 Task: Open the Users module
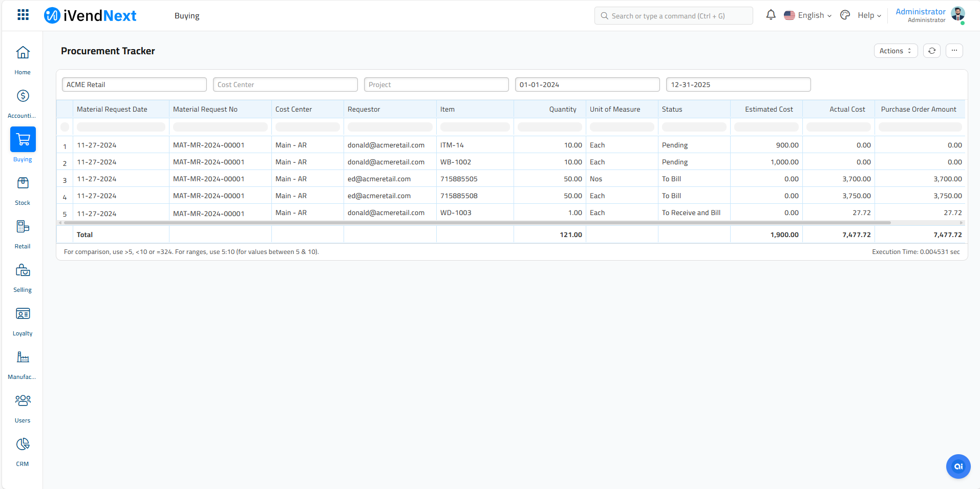[23, 408]
